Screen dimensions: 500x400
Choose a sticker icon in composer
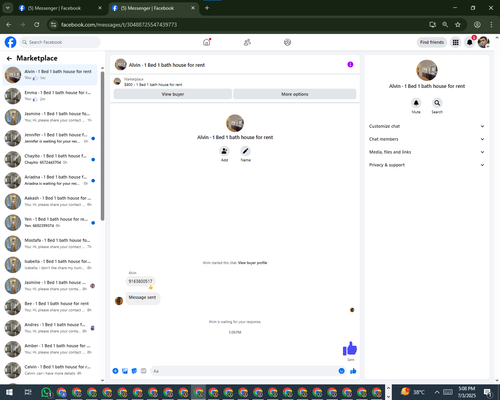[x=134, y=371]
